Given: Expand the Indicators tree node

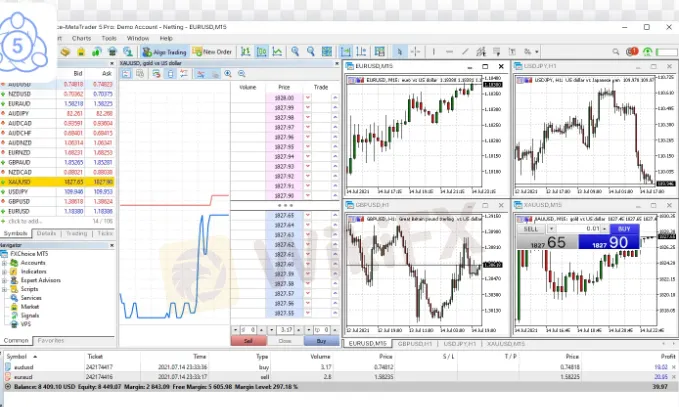Looking at the screenshot, I should [4, 271].
